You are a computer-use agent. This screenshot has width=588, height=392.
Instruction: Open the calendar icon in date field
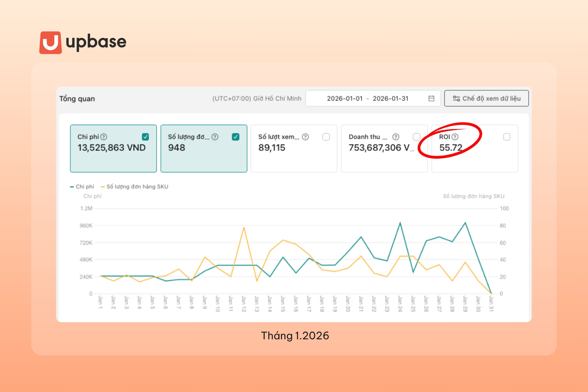[431, 98]
